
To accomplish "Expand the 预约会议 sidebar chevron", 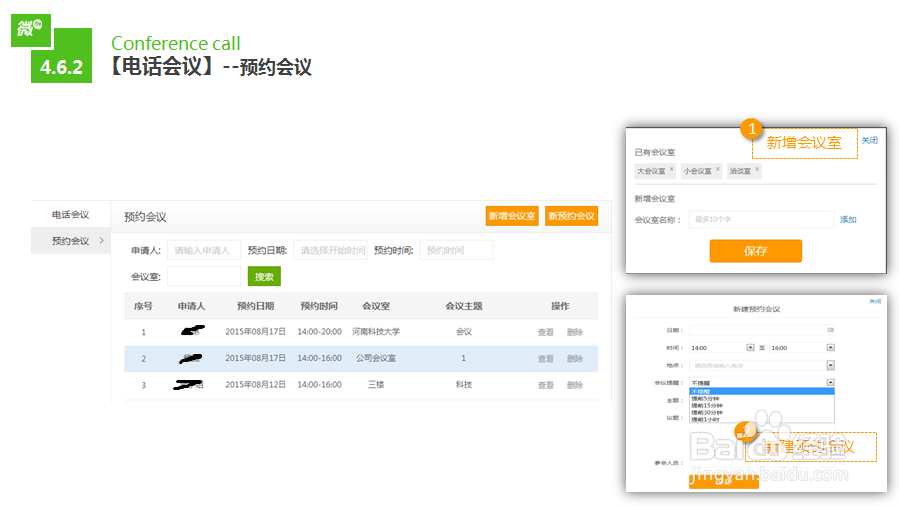I will (101, 241).
